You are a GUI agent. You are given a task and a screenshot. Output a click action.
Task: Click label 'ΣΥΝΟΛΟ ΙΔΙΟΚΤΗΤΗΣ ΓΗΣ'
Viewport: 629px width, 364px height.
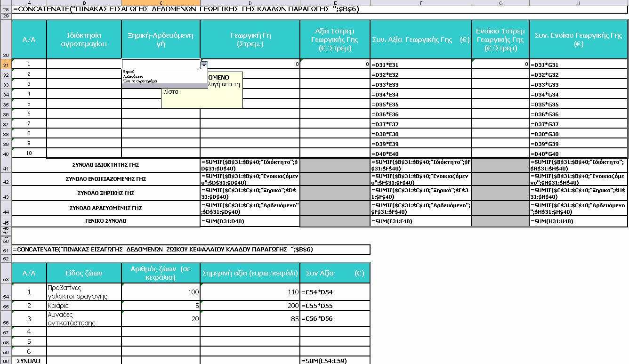coord(105,165)
